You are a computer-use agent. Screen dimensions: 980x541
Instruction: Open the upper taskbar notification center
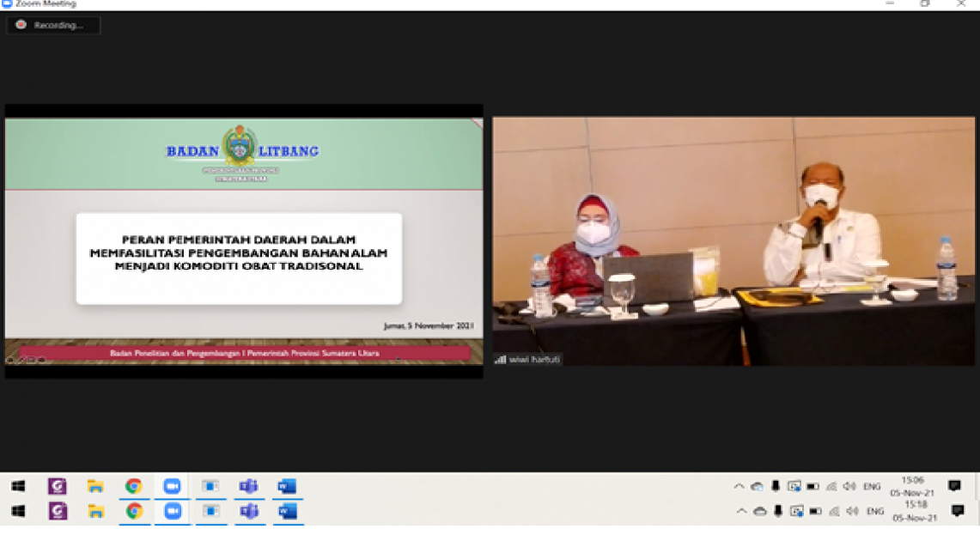click(954, 486)
